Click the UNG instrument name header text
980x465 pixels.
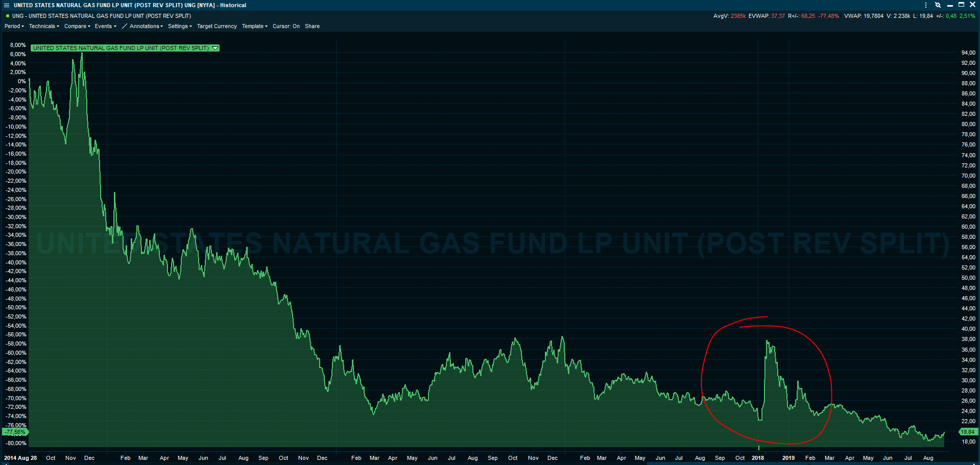point(102,16)
